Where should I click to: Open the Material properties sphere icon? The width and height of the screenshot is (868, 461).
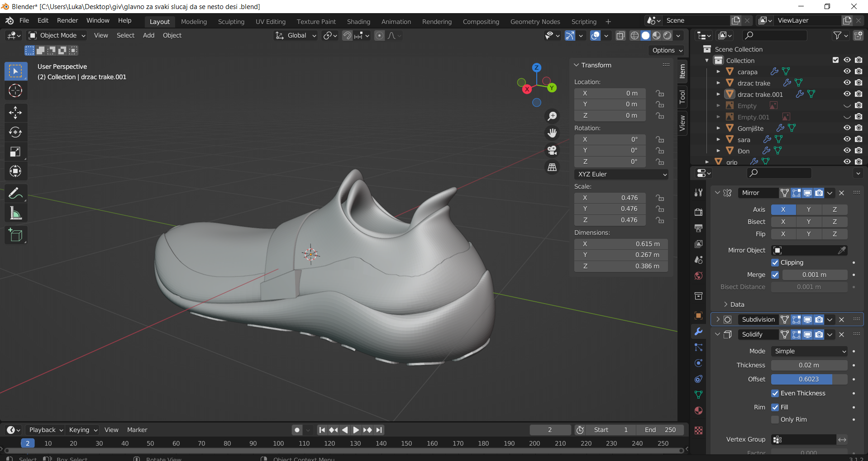point(699,411)
